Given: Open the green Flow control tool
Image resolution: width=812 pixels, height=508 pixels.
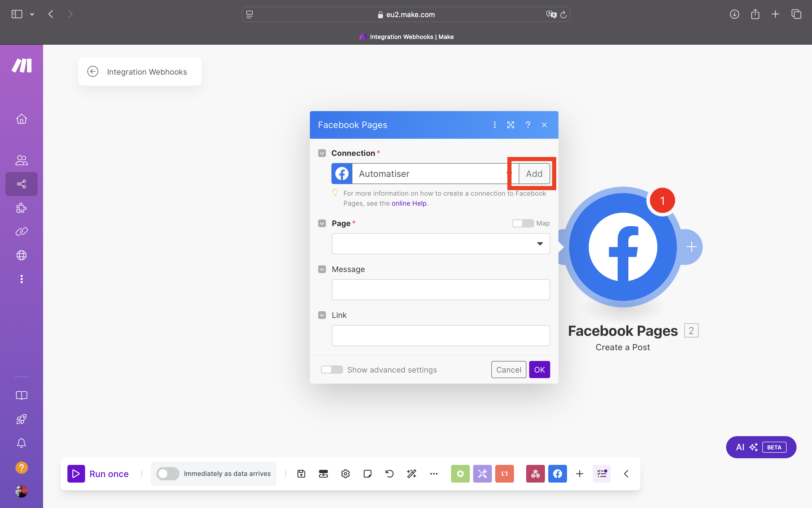Looking at the screenshot, I should pyautogui.click(x=460, y=474).
